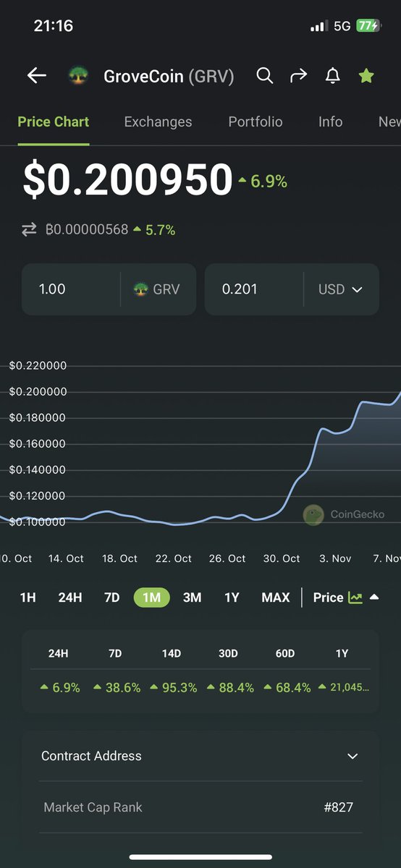This screenshot has height=868, width=401.
Task: Share GroveCoin using the share arrow icon
Action: click(x=298, y=75)
